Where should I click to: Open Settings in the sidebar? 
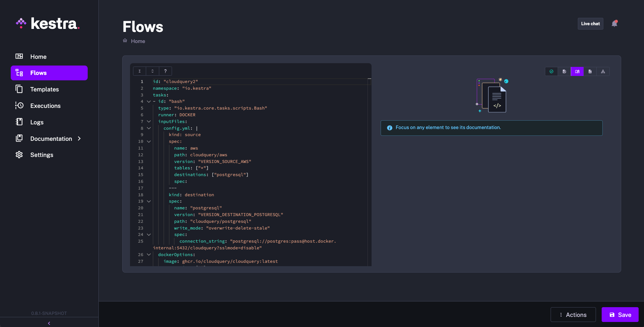click(49, 155)
